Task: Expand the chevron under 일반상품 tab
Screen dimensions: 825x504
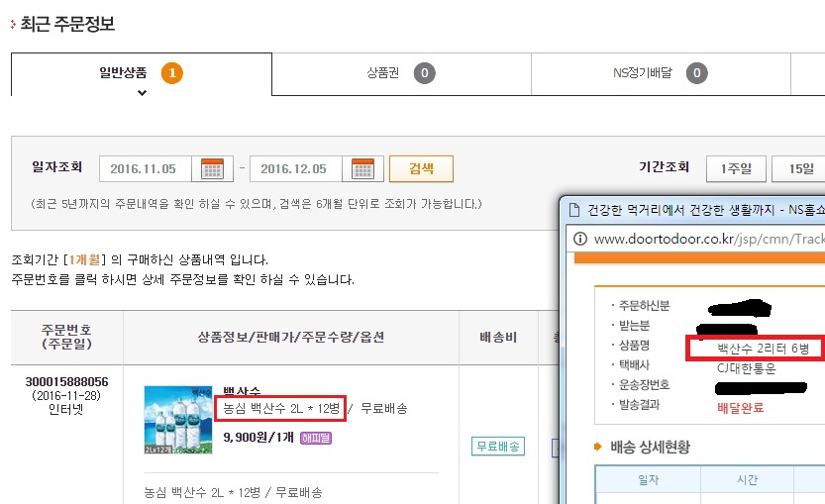Action: (x=142, y=92)
